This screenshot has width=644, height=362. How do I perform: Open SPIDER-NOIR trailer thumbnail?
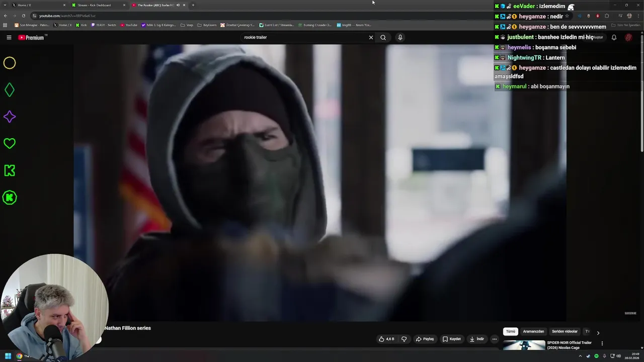524,345
